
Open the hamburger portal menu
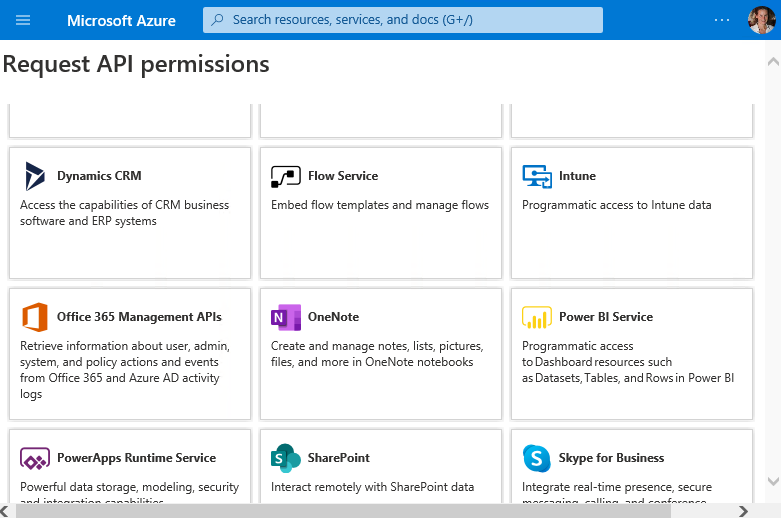pyautogui.click(x=23, y=20)
